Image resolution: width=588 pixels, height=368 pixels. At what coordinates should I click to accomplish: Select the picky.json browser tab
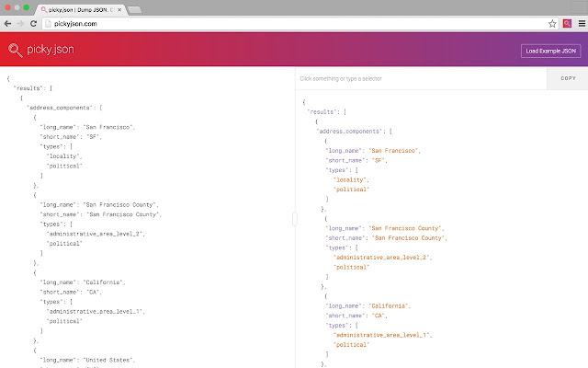coord(79,10)
